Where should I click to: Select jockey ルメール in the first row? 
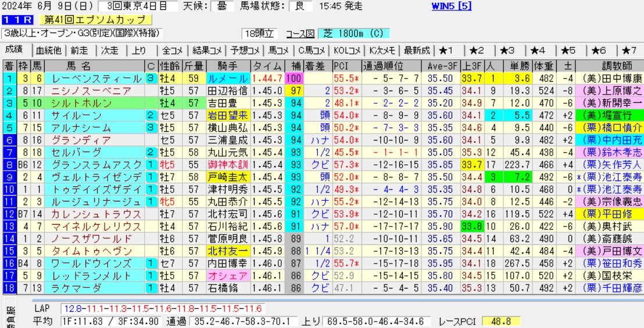[228, 78]
